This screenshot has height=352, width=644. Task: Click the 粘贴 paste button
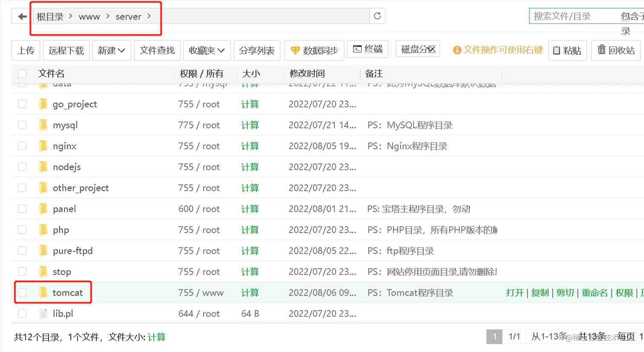click(x=567, y=51)
